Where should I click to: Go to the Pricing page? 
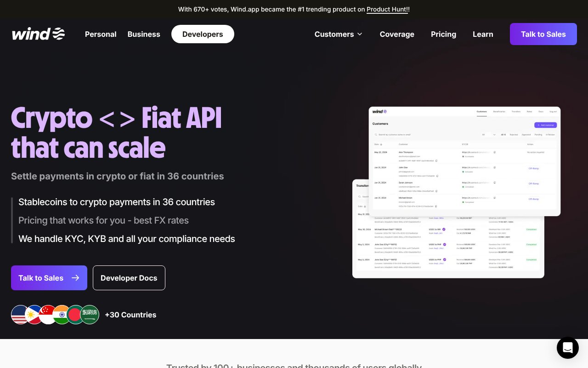pos(443,34)
